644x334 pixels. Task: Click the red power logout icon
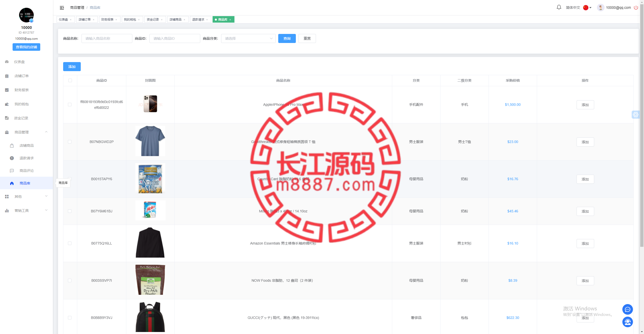coord(636,8)
